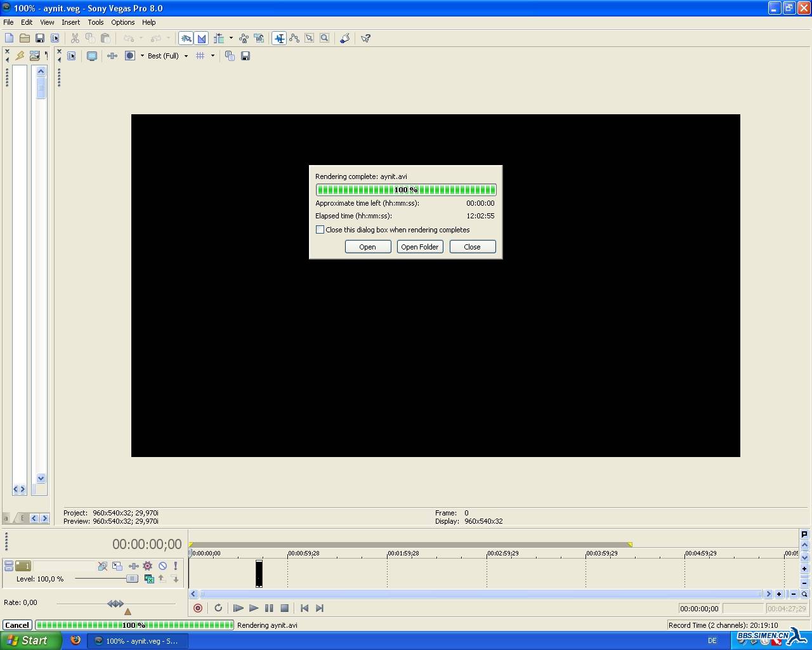Screen dimensions: 812x650
Task: Toggle the track Mute icon
Action: click(162, 566)
